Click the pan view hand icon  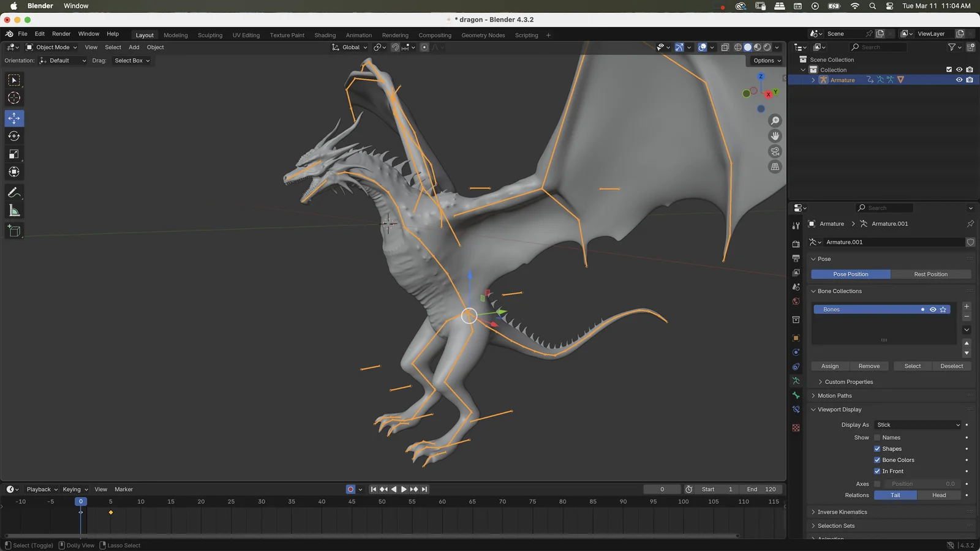point(775,136)
